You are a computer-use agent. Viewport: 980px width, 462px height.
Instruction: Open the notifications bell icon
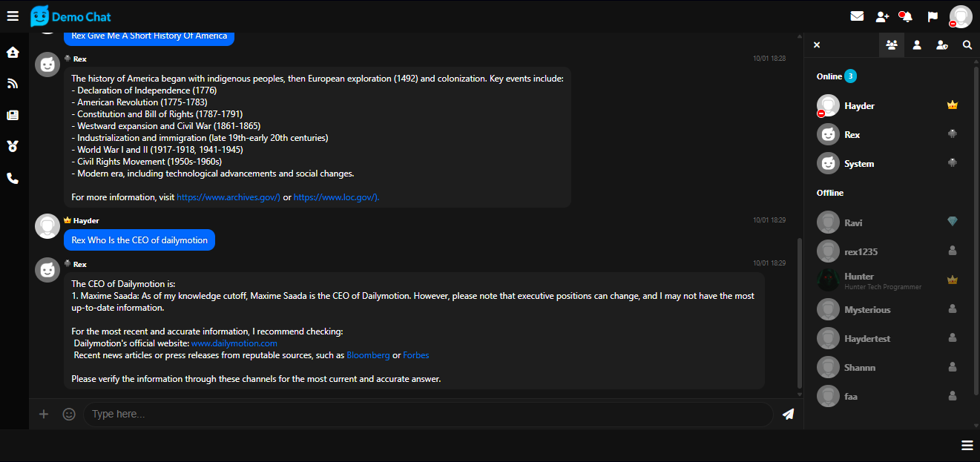pos(906,16)
